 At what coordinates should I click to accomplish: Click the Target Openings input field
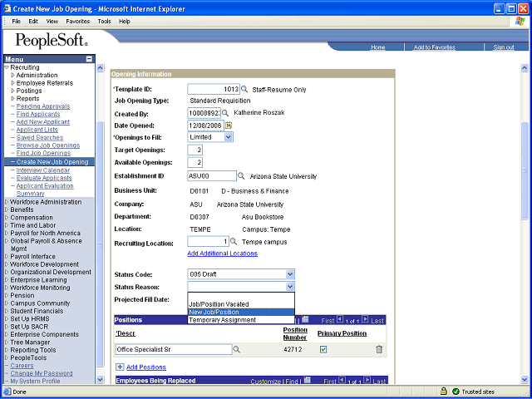click(x=195, y=150)
